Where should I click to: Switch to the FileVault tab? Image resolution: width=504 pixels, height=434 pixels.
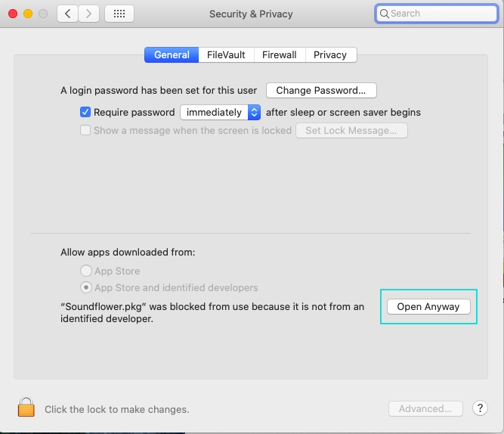click(226, 54)
